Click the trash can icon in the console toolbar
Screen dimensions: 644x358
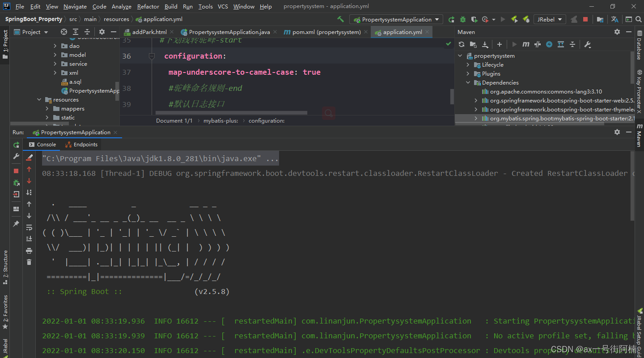(x=29, y=262)
